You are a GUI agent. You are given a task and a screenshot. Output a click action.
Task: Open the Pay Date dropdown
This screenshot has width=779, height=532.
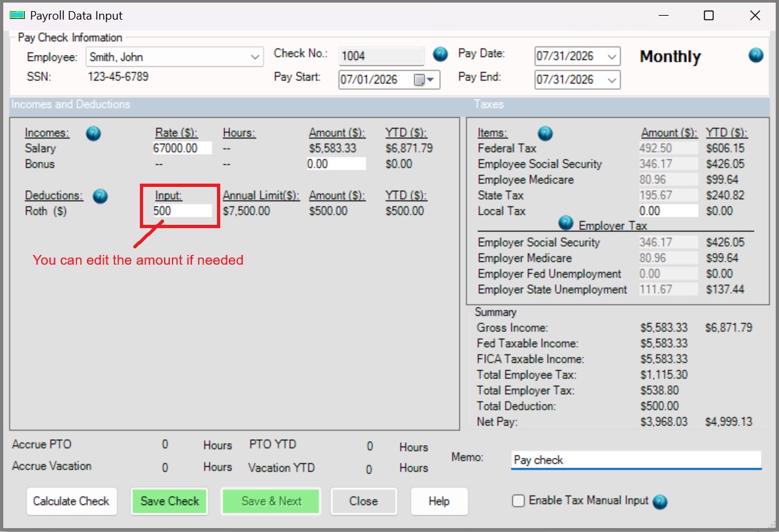[577, 56]
